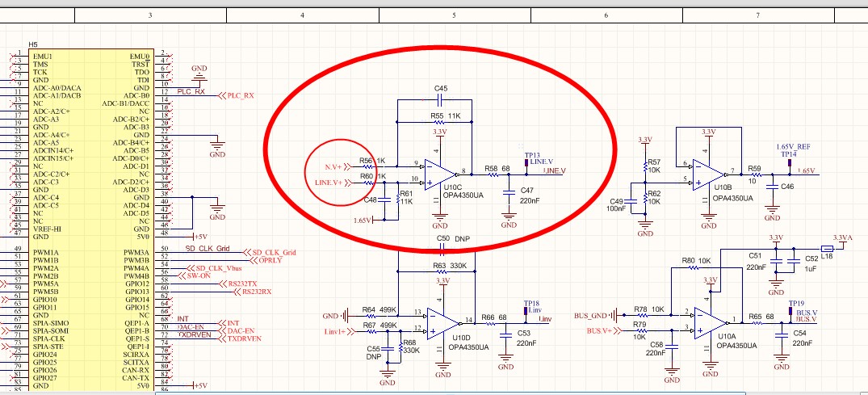The image size is (868, 395).
Task: Click the RS232TX port symbol
Action: tap(238, 284)
